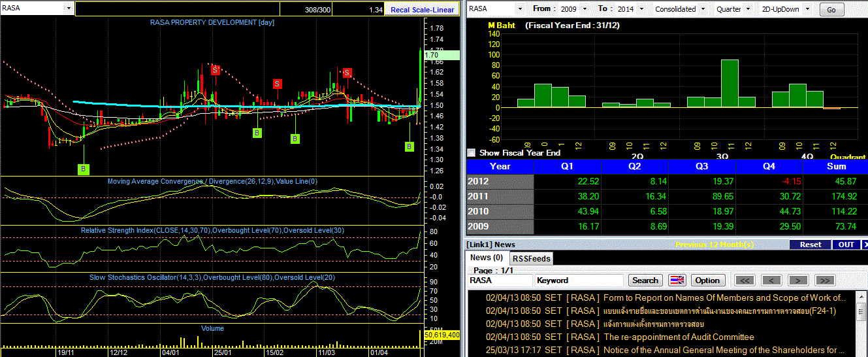The width and height of the screenshot is (868, 357).
Task: Open the RASA symbol dropdown in the financials panel
Action: 520,9
